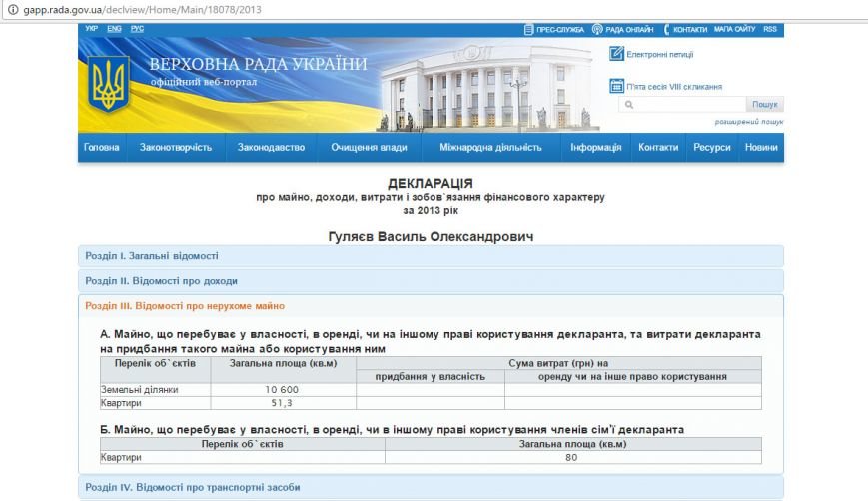868x501 pixels.
Task: Click the magnifier icon in search box
Action: pos(629,104)
